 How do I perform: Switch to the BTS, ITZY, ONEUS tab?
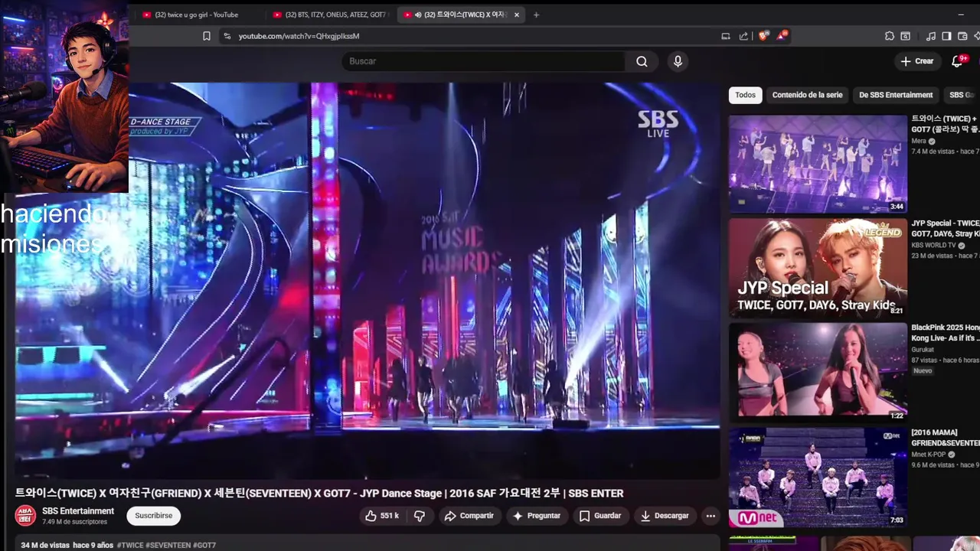click(331, 15)
